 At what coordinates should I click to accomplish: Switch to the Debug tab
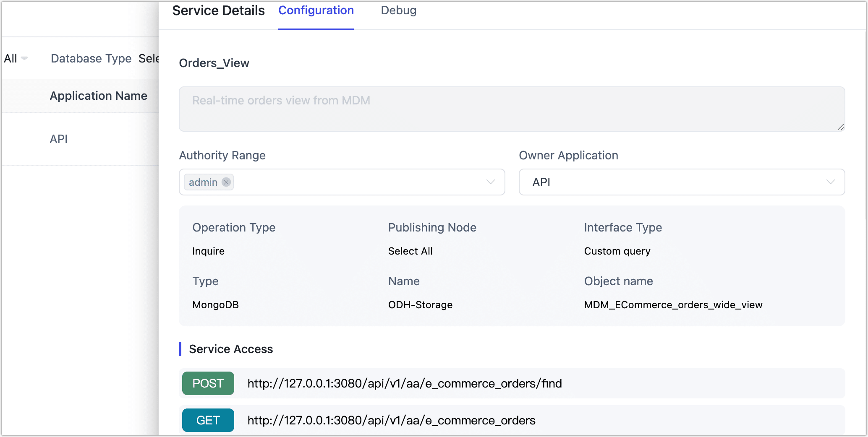click(398, 10)
